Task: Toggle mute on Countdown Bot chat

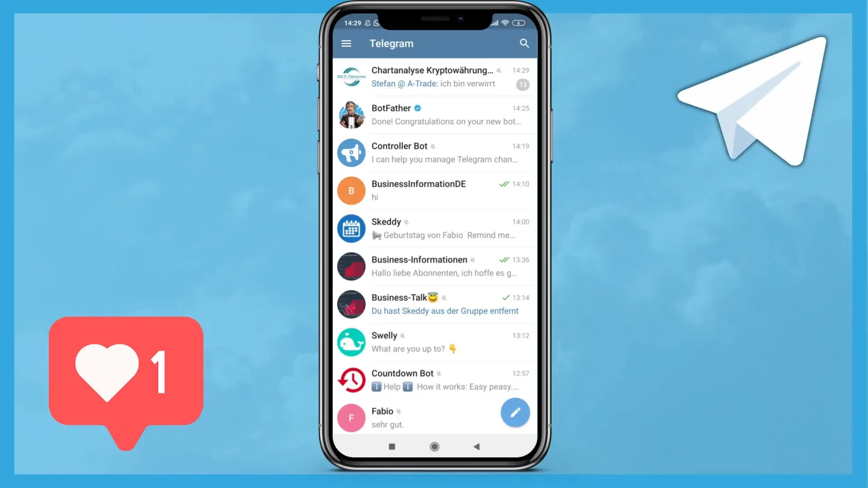Action: point(439,373)
